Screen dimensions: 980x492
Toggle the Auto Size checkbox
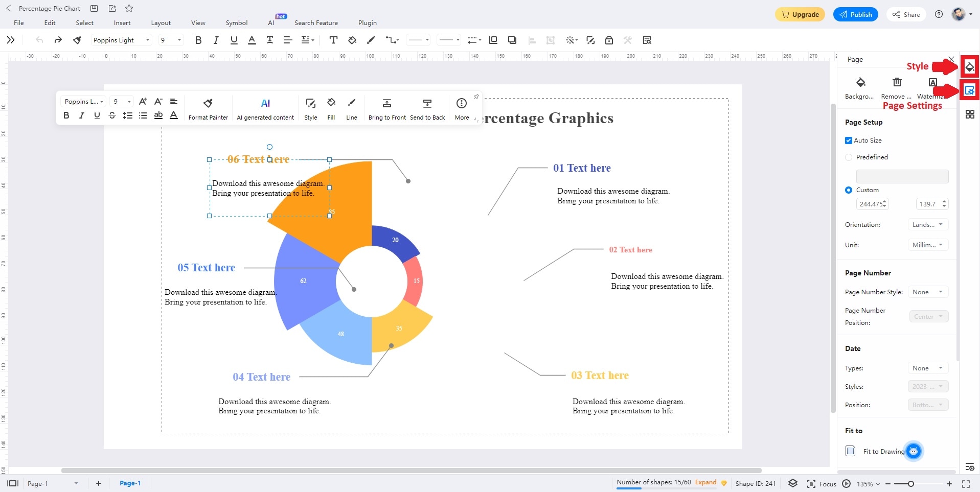click(x=849, y=140)
